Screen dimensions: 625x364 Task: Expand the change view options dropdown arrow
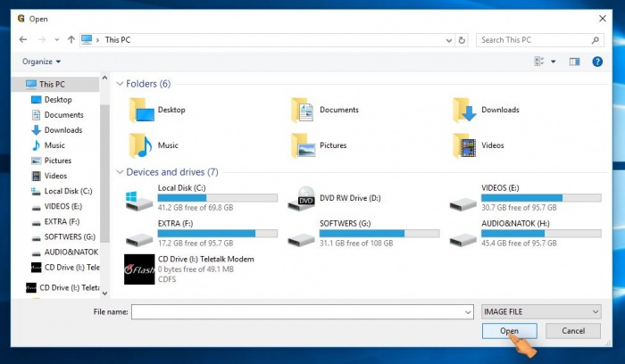(x=553, y=62)
